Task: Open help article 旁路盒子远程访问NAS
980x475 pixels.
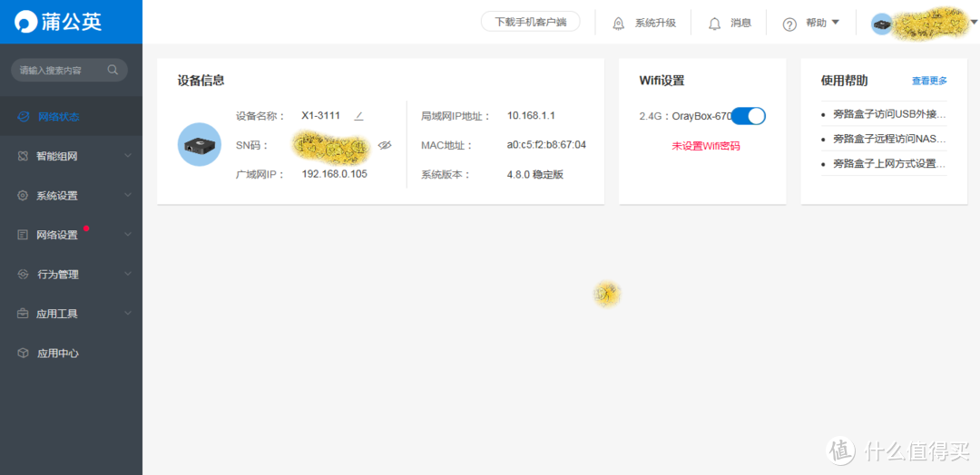Action: pyautogui.click(x=889, y=139)
